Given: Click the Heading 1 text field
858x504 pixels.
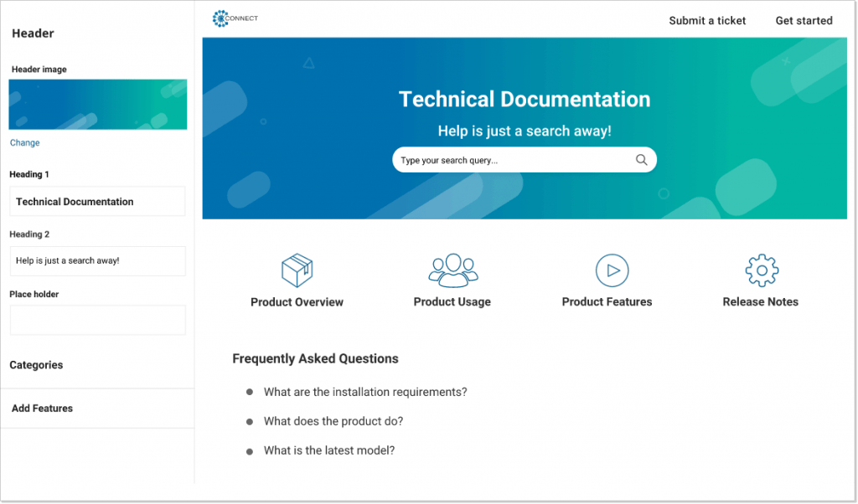Looking at the screenshot, I should click(97, 201).
